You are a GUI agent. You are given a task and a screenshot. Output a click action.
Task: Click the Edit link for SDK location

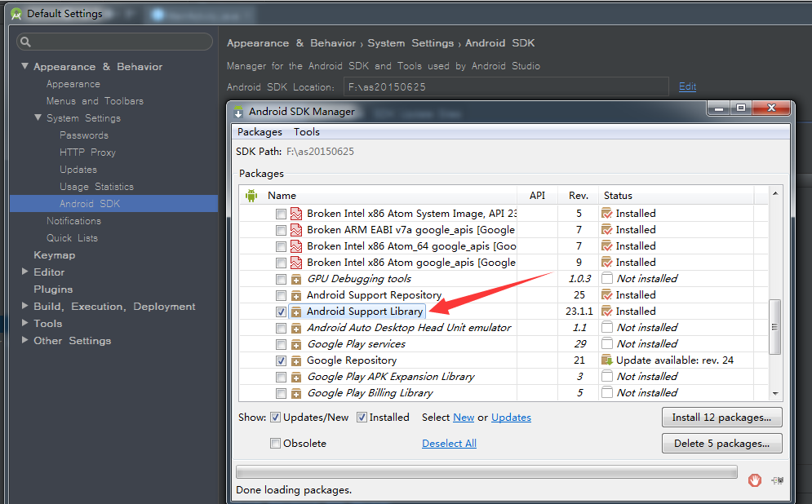[x=687, y=86]
